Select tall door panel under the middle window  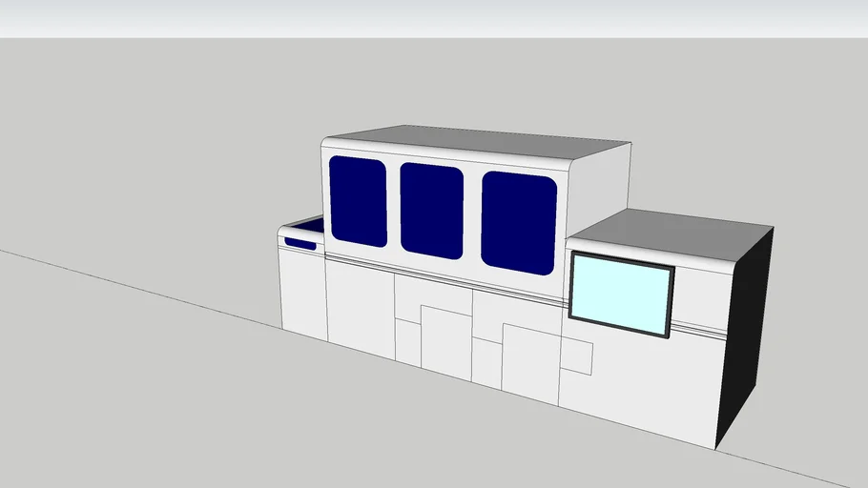(445, 341)
